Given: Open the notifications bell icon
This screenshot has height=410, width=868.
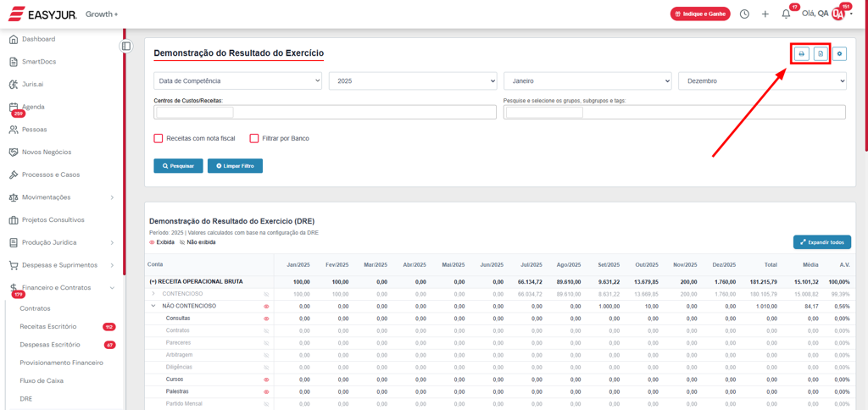Looking at the screenshot, I should tap(786, 14).
